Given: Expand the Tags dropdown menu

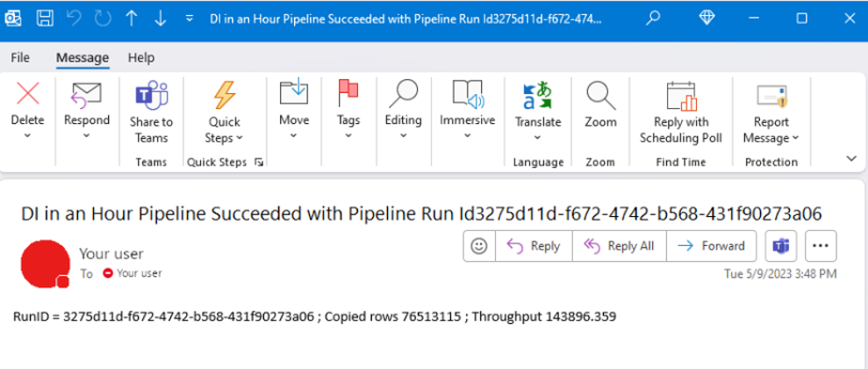Looking at the screenshot, I should pos(348,135).
